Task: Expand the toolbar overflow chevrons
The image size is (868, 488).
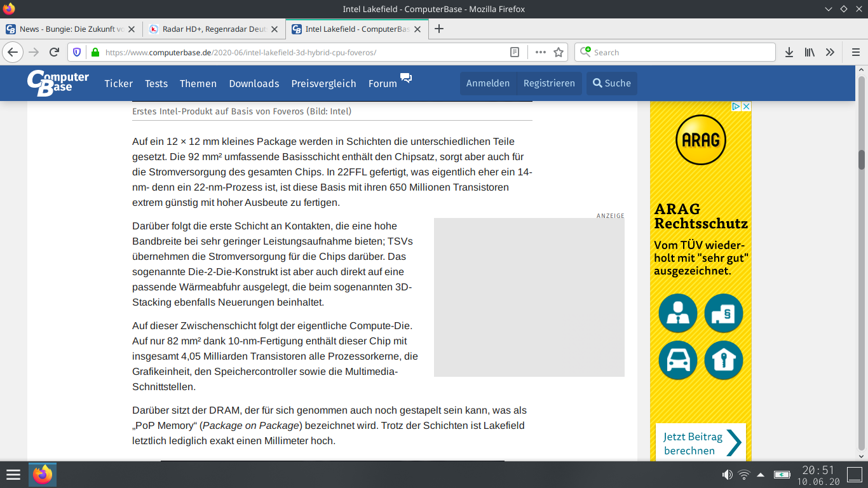Action: tap(830, 52)
